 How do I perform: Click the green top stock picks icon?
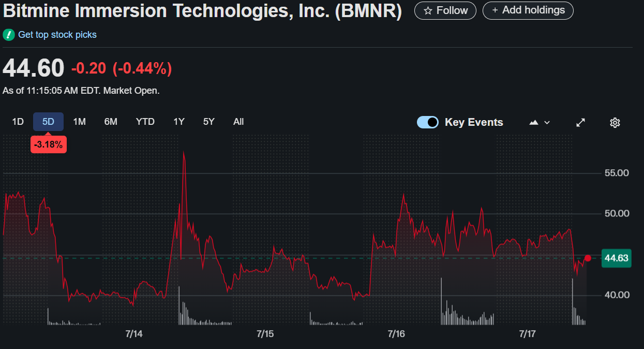tap(8, 35)
